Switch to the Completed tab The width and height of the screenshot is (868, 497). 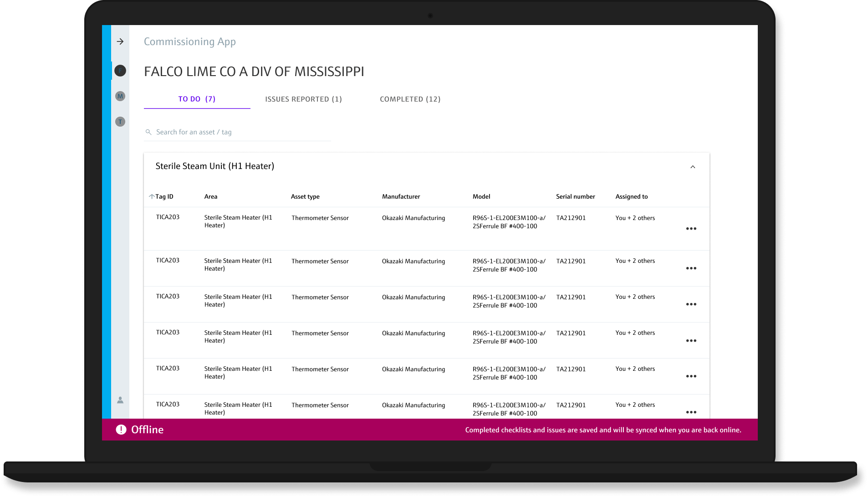pos(410,99)
